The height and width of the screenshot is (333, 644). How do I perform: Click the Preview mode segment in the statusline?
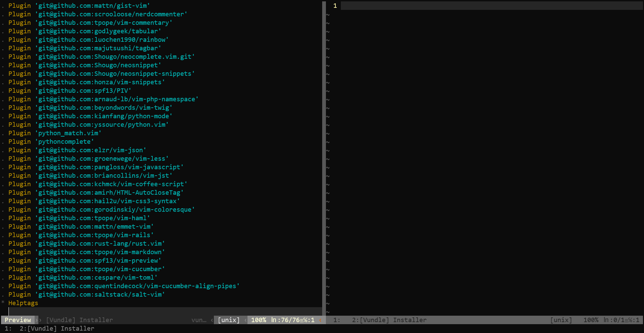pos(17,320)
